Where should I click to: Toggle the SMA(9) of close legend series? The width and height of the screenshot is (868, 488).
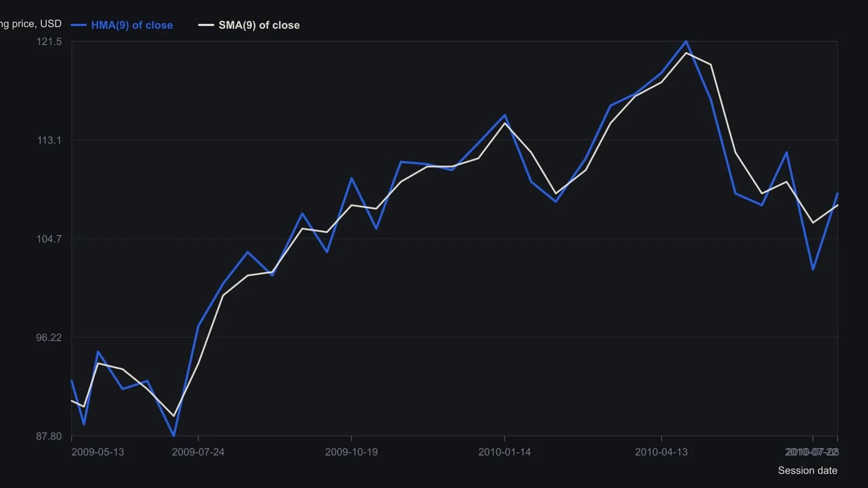249,25
